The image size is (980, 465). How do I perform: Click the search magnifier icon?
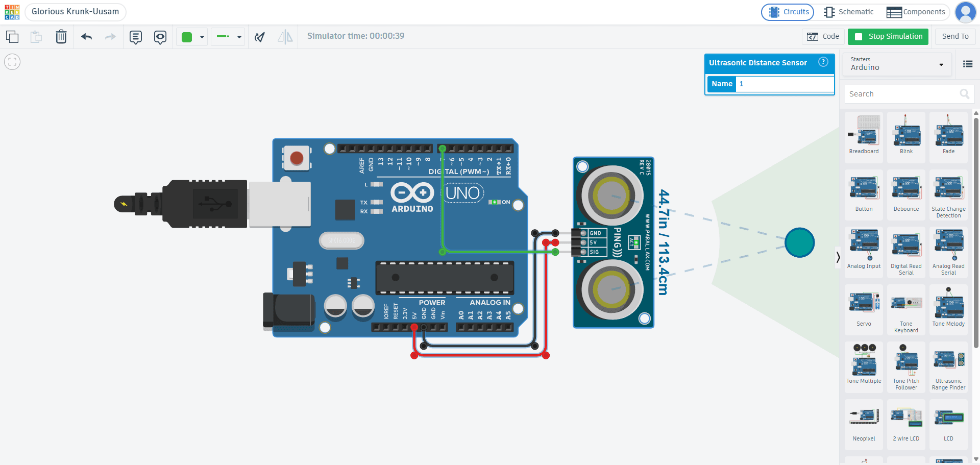pyautogui.click(x=964, y=93)
